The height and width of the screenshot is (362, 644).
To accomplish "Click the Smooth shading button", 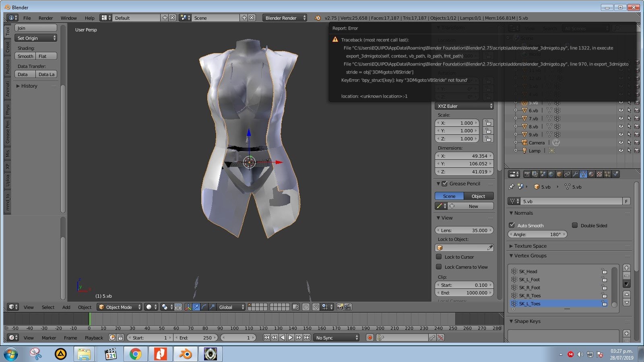I will (25, 56).
